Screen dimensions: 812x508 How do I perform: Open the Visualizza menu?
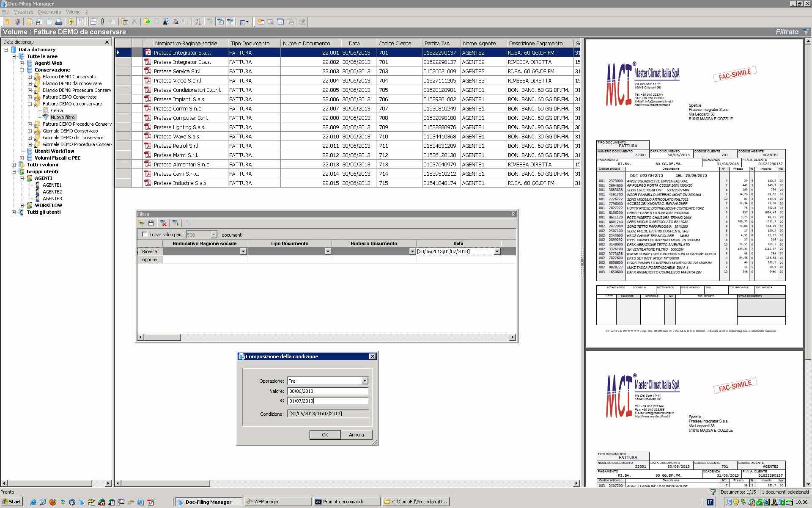coord(23,12)
